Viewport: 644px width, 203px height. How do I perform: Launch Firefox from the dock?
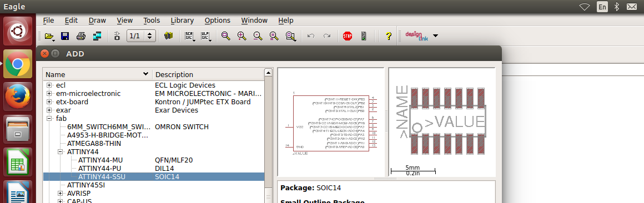tap(17, 97)
